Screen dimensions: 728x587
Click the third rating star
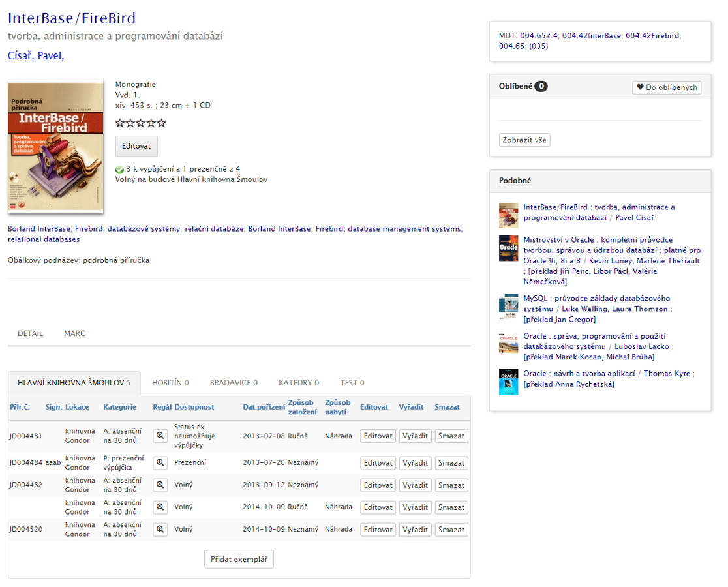(x=141, y=123)
